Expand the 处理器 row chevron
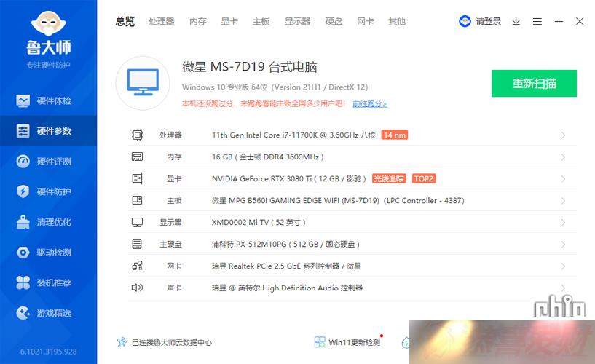This screenshot has height=364, width=595. (563, 135)
